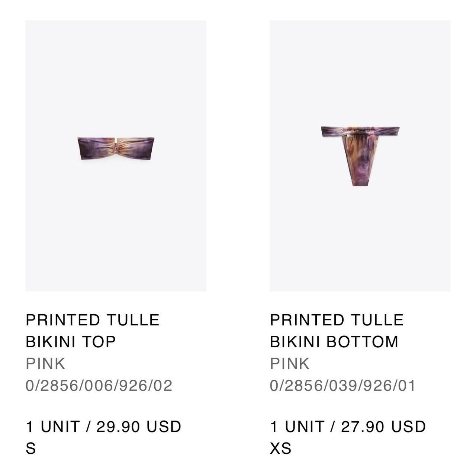The width and height of the screenshot is (476, 476).
Task: Click the 29.90 USD price
Action: point(139,427)
